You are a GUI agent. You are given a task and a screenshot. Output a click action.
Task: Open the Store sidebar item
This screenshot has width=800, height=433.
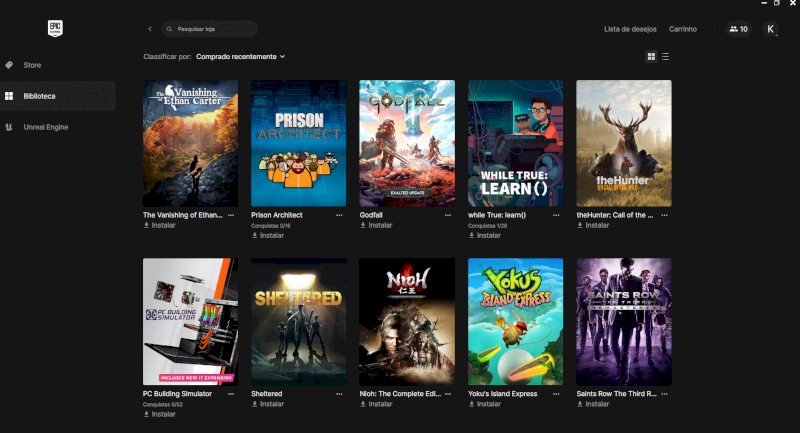click(32, 65)
